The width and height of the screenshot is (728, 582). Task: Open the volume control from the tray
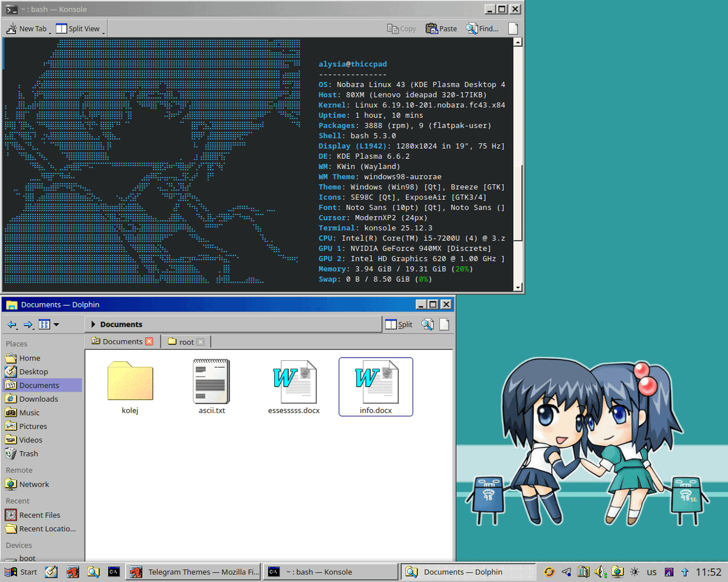(x=599, y=572)
